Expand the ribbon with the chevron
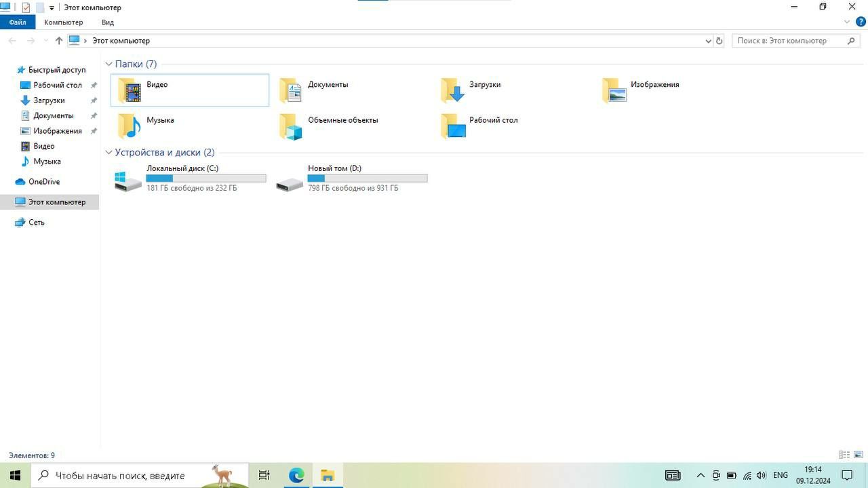Image resolution: width=868 pixels, height=488 pixels. (846, 22)
